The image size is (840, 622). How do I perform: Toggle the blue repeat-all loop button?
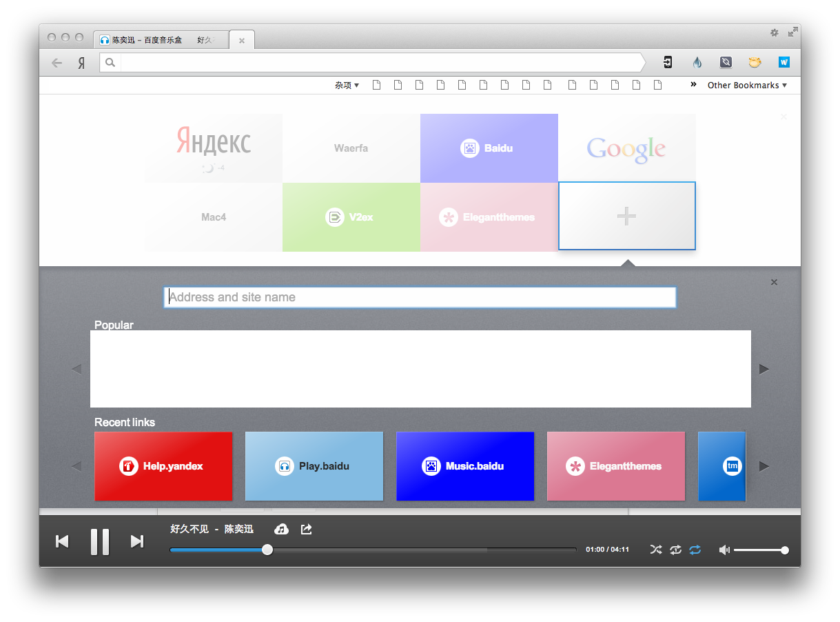coord(695,550)
